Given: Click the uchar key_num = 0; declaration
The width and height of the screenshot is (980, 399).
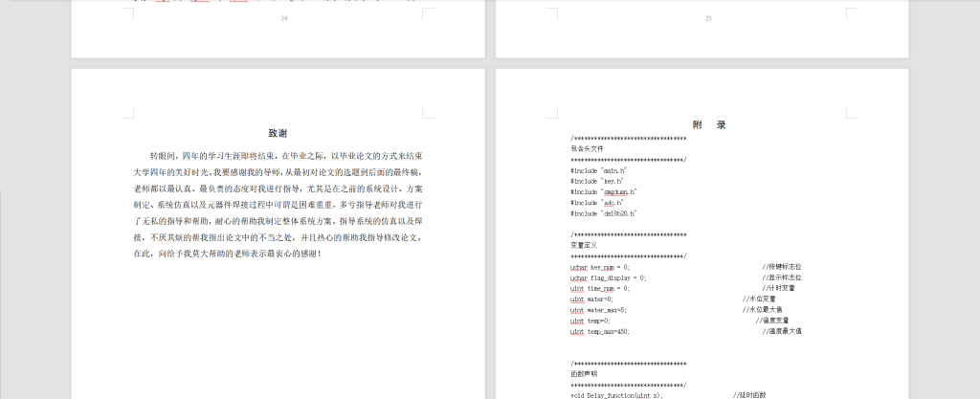Looking at the screenshot, I should coord(600,267).
